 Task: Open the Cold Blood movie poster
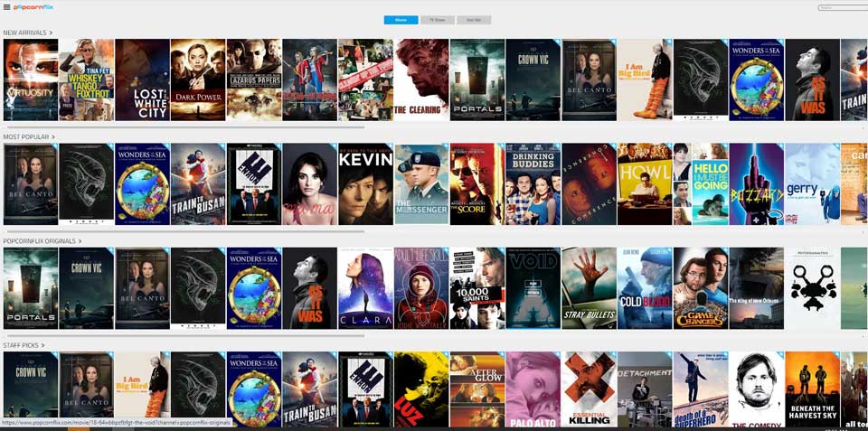(645, 288)
